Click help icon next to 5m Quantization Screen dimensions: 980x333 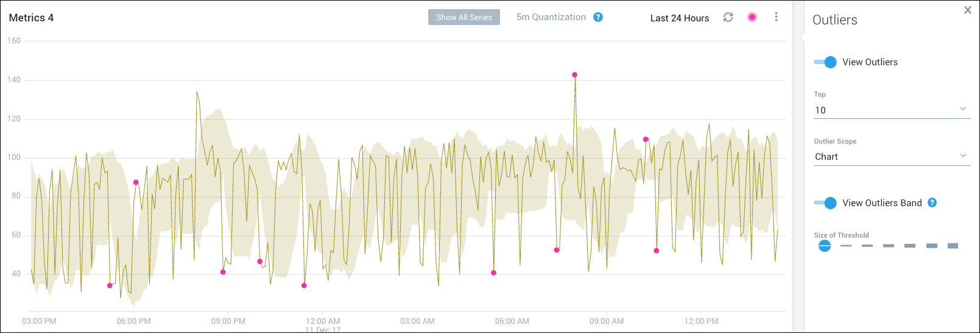coord(598,17)
